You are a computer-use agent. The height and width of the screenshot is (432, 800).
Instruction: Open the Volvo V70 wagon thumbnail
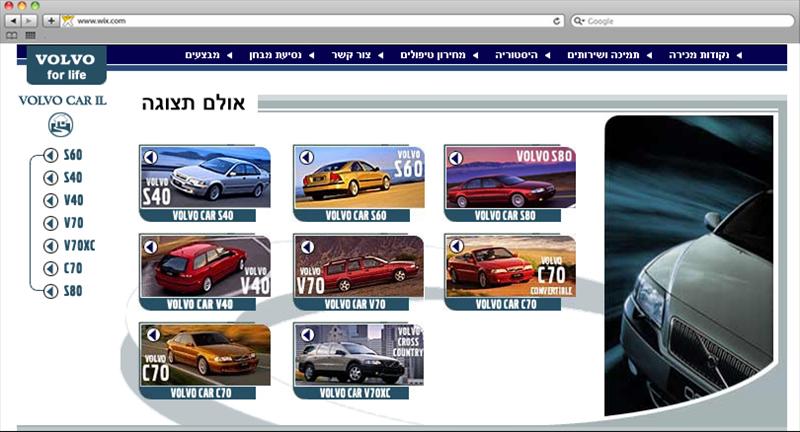pos(359,266)
